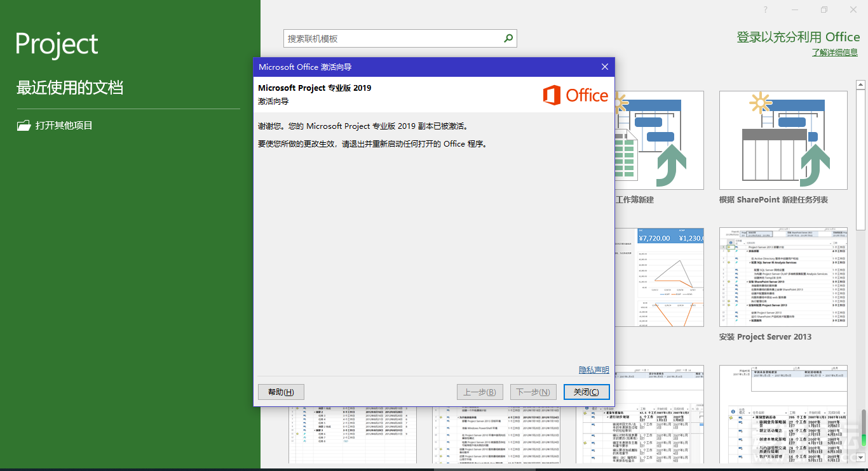This screenshot has width=868, height=471.
Task: Click scrollbar up arrow in template gallery
Action: (861, 84)
